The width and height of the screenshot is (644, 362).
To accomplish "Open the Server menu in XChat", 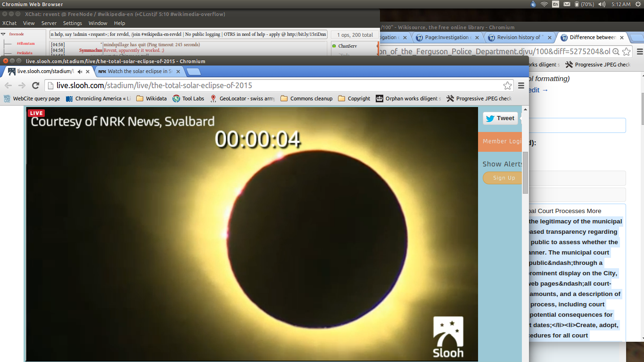I will coord(49,23).
